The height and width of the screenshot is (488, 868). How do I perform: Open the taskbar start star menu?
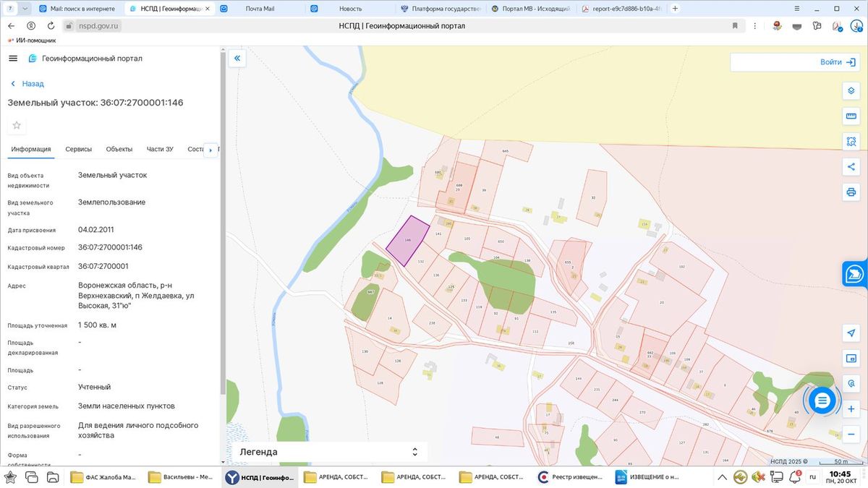point(10,477)
